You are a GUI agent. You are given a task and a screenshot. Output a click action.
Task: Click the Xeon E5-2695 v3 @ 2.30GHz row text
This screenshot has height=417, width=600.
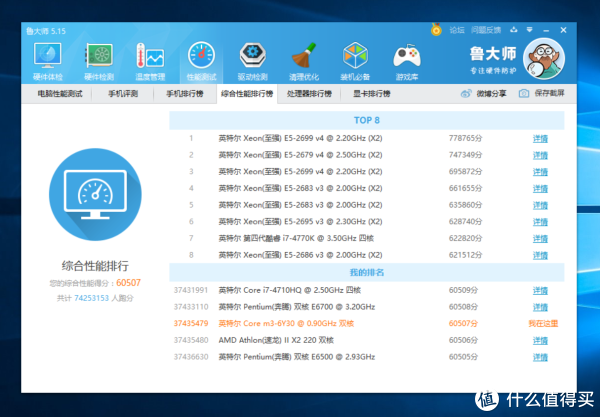pyautogui.click(x=300, y=222)
